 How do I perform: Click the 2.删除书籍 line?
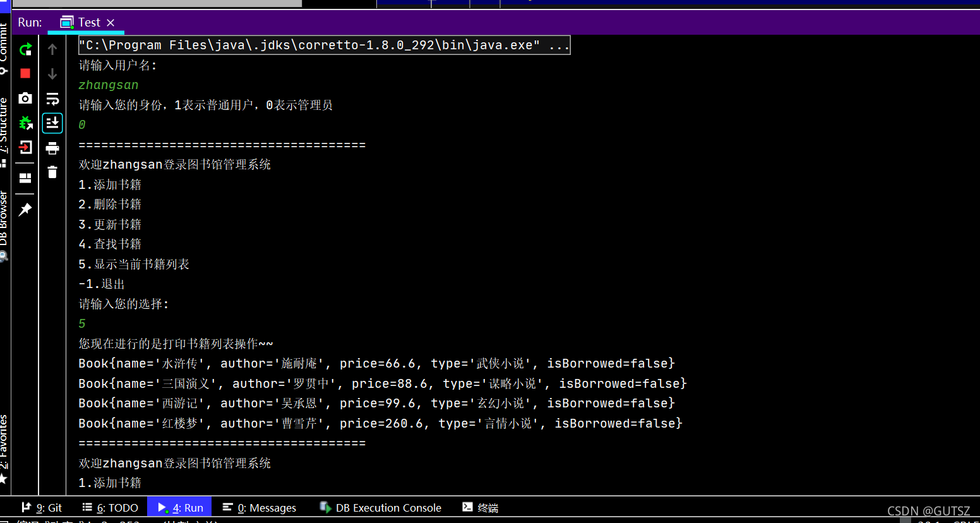(x=110, y=204)
